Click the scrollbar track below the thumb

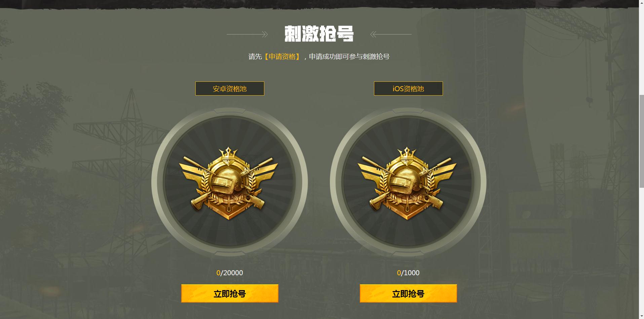point(641,250)
